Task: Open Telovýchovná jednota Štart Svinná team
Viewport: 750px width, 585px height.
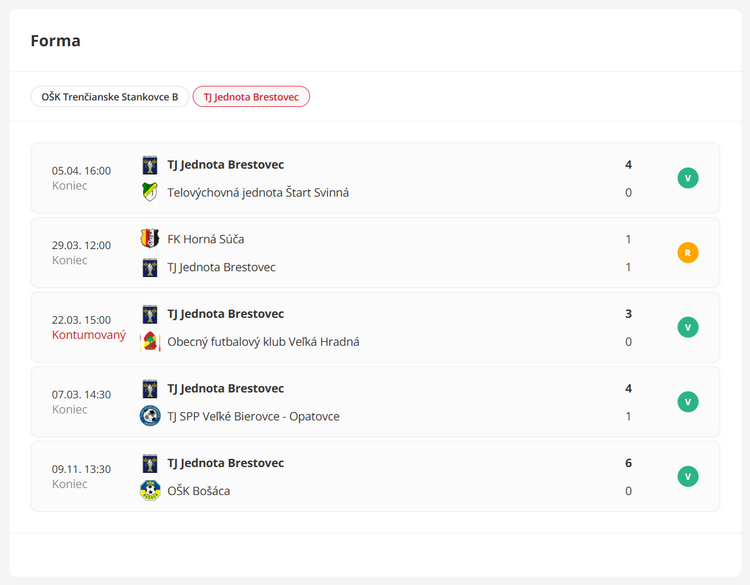Action: pyautogui.click(x=258, y=192)
